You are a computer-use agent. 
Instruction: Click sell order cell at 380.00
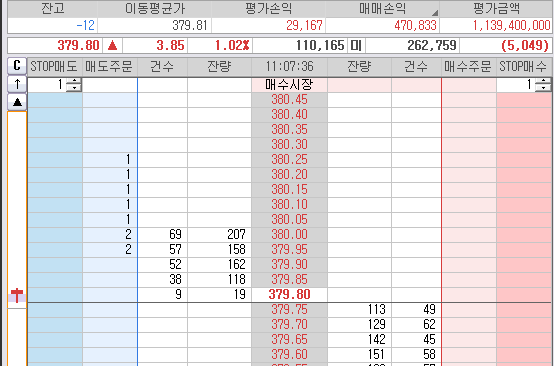(x=110, y=235)
